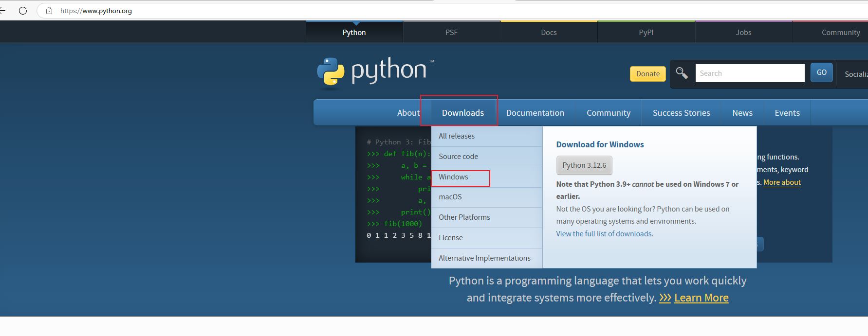Image resolution: width=868 pixels, height=336 pixels.
Task: Open the Source code menu entry
Action: click(x=458, y=157)
